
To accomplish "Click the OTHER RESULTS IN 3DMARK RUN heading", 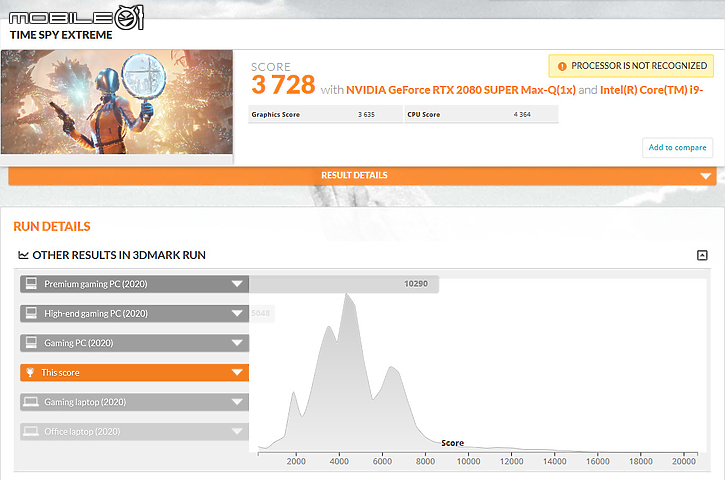I will tap(119, 255).
